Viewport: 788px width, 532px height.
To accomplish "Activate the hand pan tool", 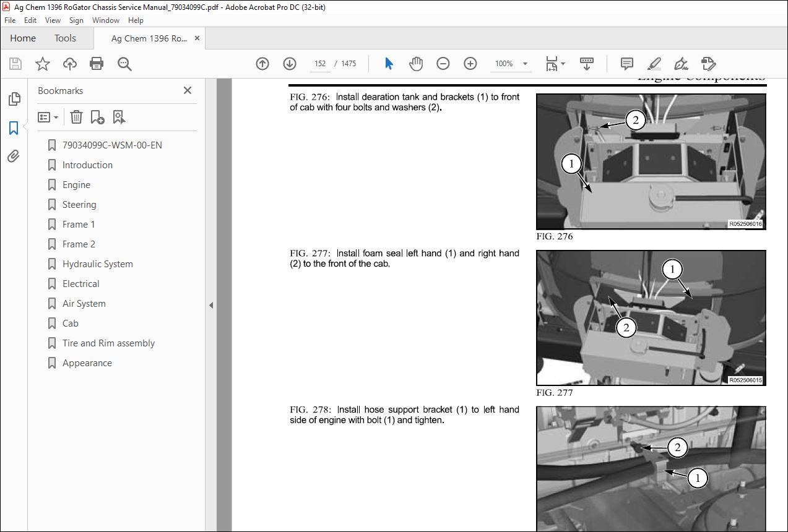I will (x=416, y=64).
